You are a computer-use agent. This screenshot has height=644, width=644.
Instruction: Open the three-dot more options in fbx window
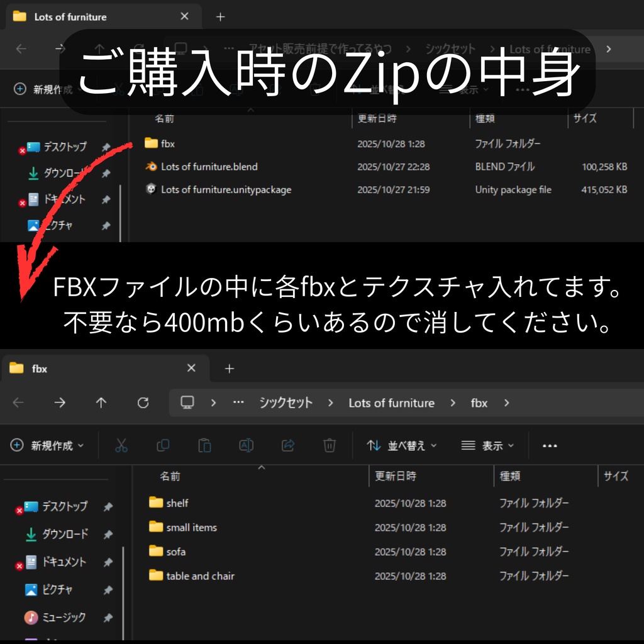click(550, 446)
